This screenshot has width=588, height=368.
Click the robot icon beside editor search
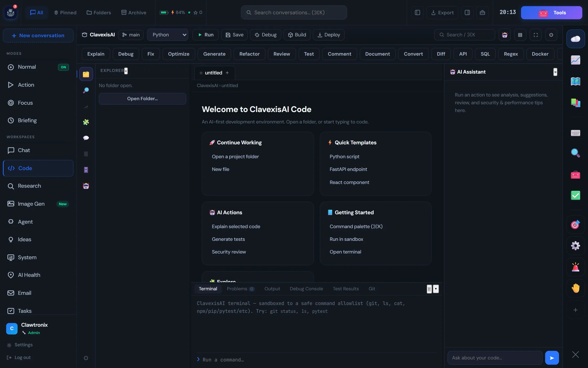pyautogui.click(x=505, y=35)
